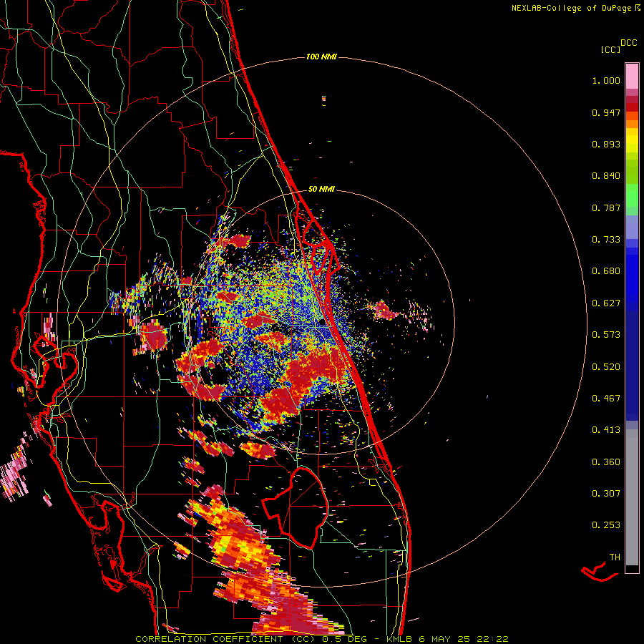Click the 0.733 legend value
Image resolution: width=644 pixels, height=644 pixels.
tap(606, 240)
